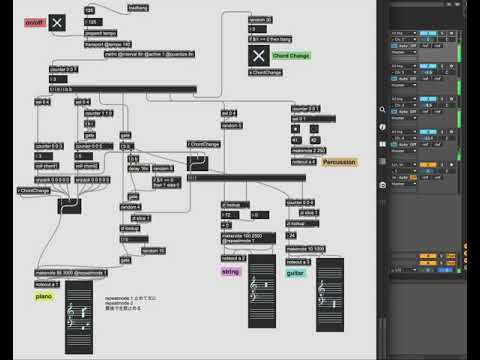This screenshot has height=360, width=480.
Task: Open the Ch. 4 channel dropdown
Action: [x=404, y=138]
